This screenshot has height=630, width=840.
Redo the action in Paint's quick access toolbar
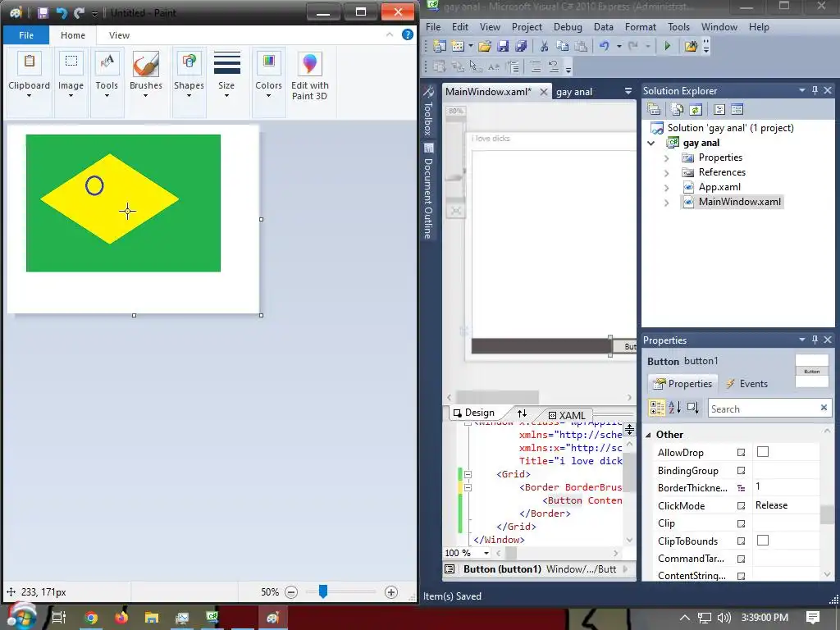pos(80,12)
